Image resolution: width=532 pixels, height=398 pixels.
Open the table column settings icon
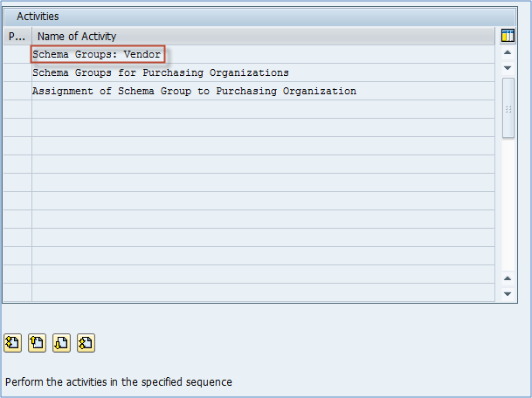[508, 36]
